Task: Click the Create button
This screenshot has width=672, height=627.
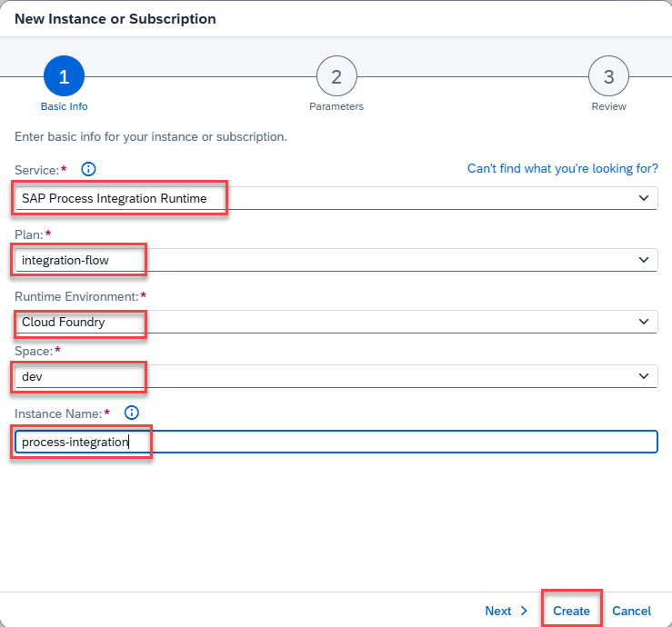Action: coord(571,611)
